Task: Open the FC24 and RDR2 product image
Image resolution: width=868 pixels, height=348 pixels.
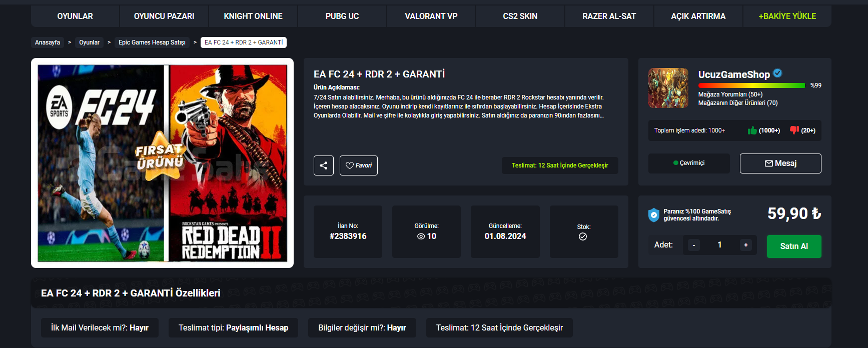Action: (163, 163)
